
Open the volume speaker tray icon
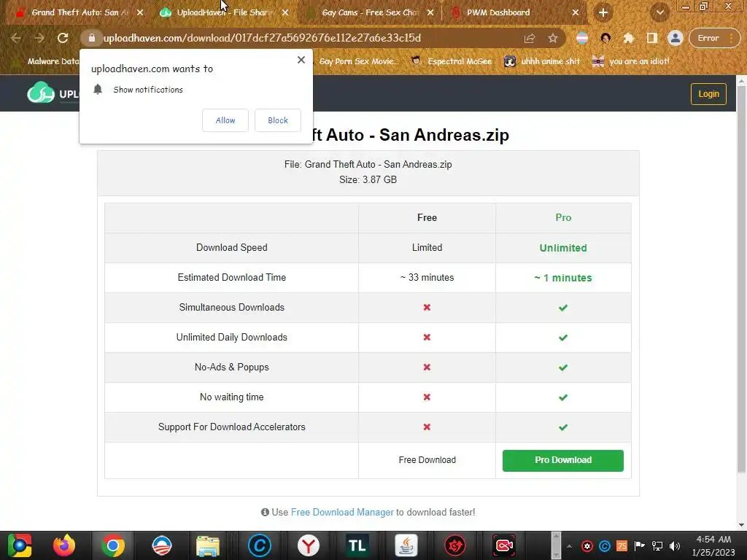[x=675, y=546]
